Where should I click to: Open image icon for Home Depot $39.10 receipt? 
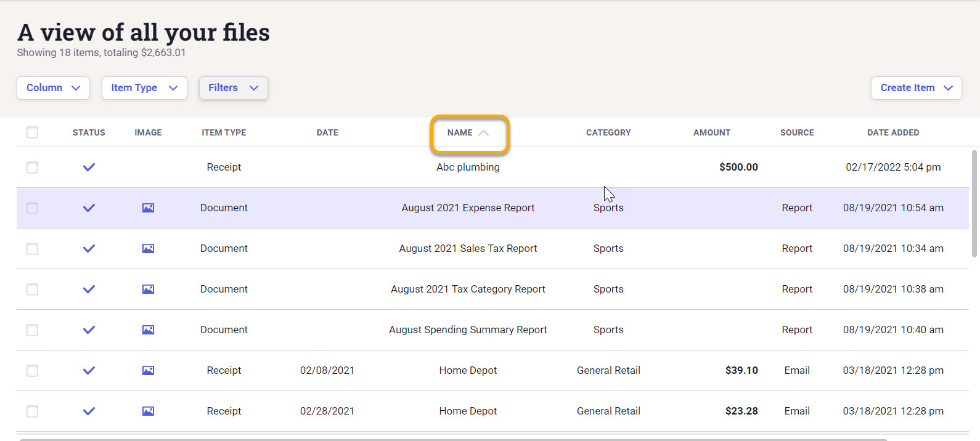(x=148, y=370)
